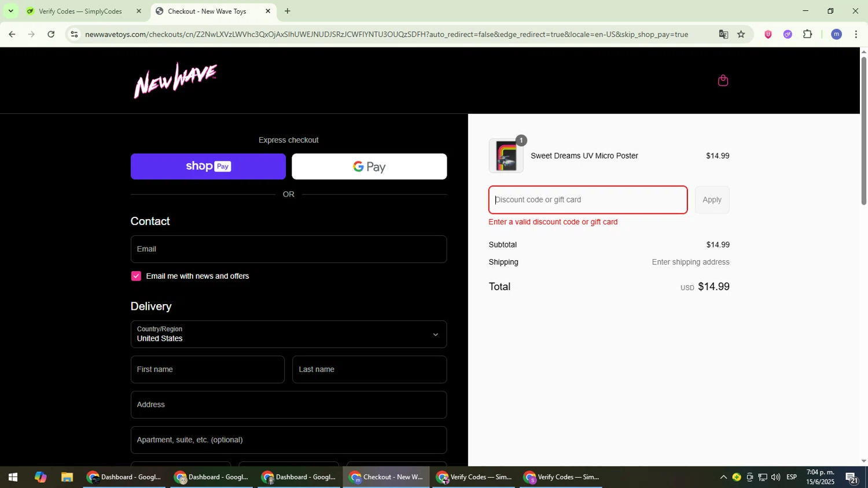The image size is (868, 488).
Task: Click browser forward arrow
Action: (x=31, y=34)
